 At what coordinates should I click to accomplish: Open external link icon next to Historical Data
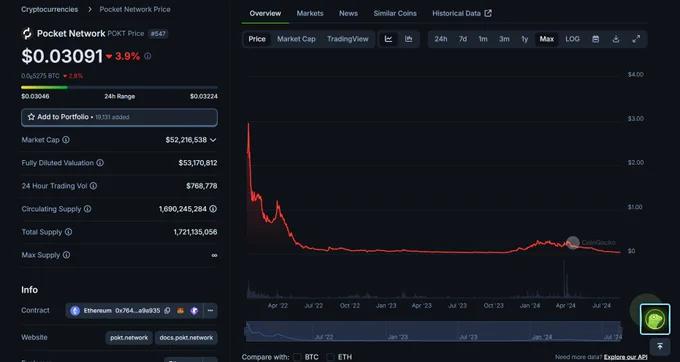(488, 13)
